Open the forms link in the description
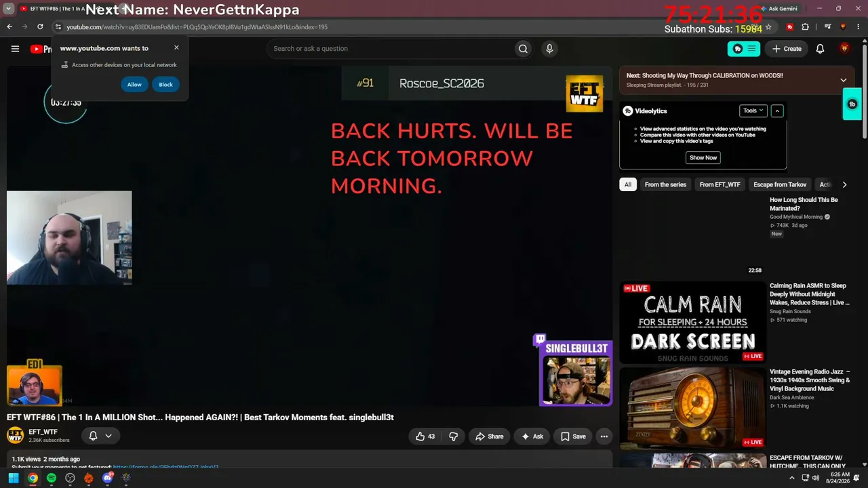868x488 pixels. pyautogui.click(x=165, y=467)
